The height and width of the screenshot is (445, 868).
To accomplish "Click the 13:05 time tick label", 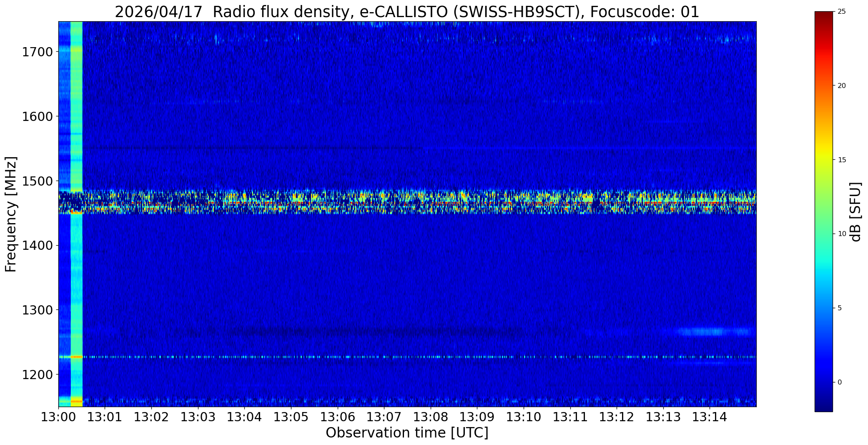I will point(291,417).
